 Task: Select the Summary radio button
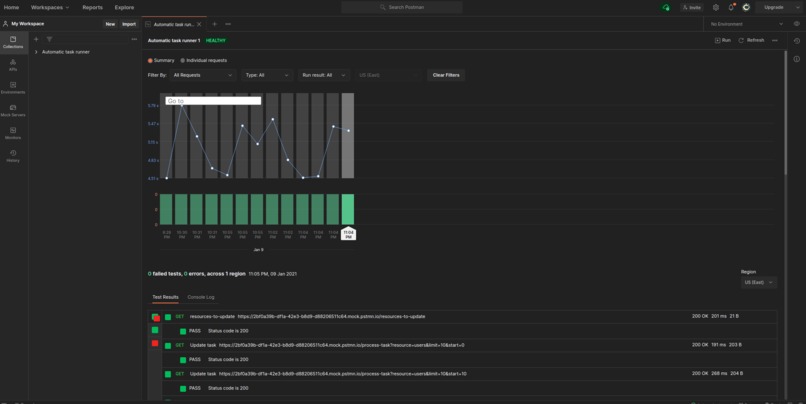pos(150,61)
